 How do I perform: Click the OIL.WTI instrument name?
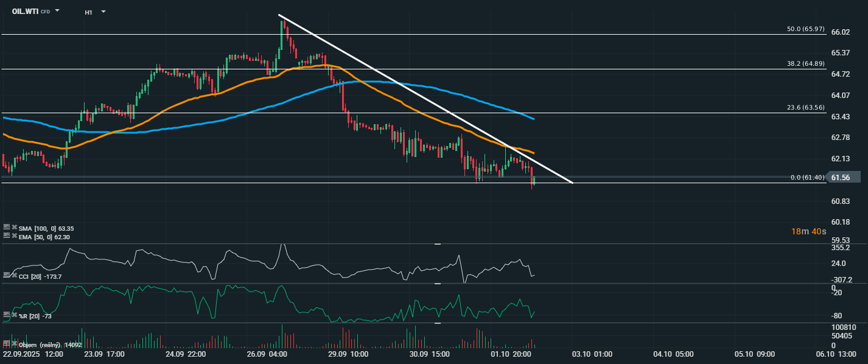tap(25, 12)
